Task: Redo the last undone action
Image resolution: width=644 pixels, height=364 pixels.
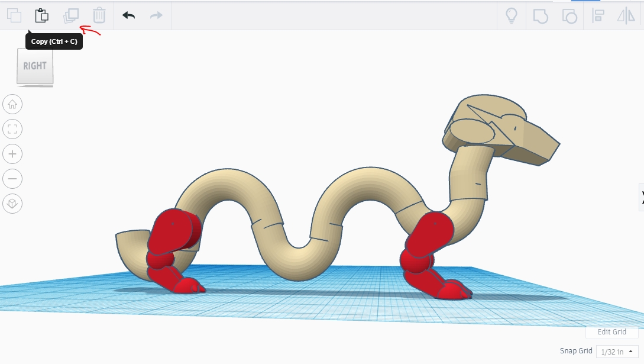Action: pyautogui.click(x=157, y=15)
